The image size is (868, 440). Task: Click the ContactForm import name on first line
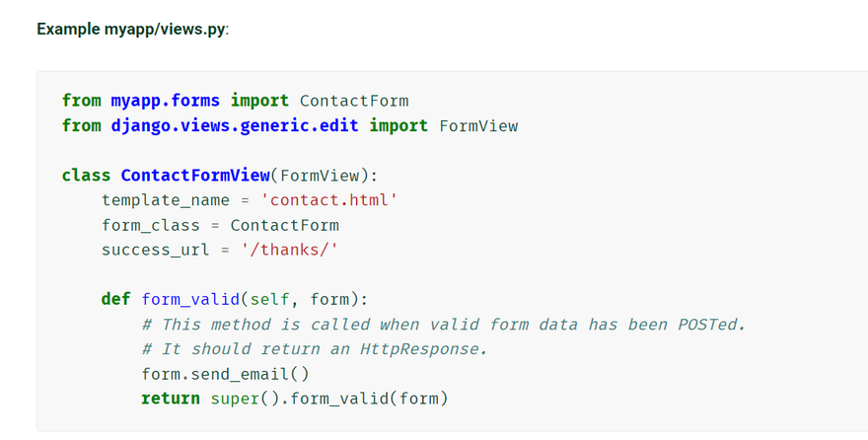(x=354, y=101)
